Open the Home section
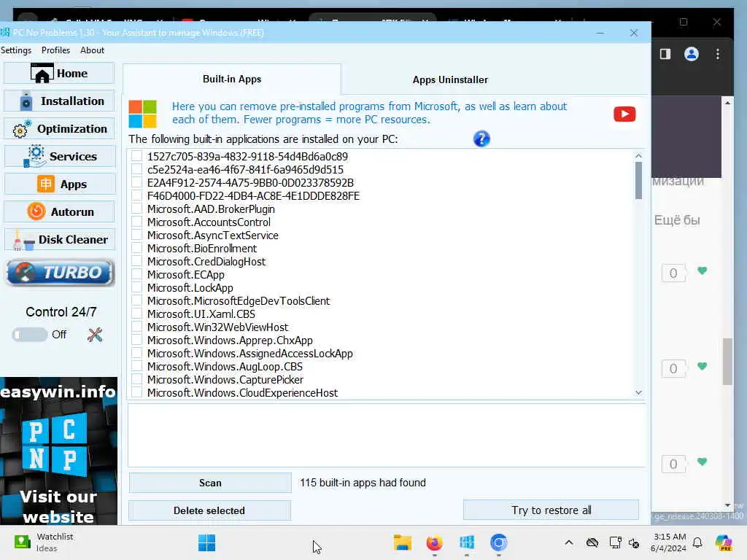 [59, 74]
